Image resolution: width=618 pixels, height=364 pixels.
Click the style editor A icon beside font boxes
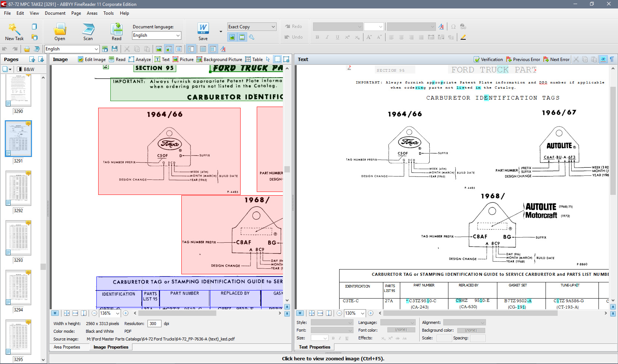[441, 26]
